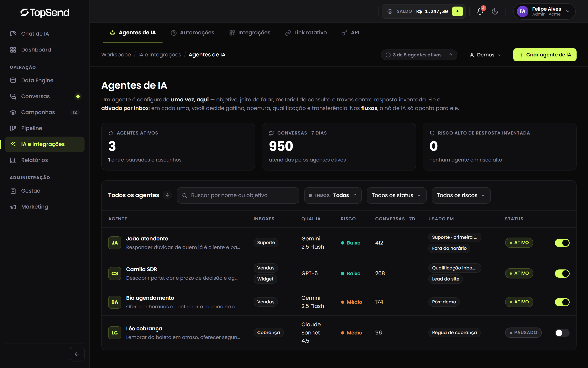
Task: Click the Widget inbox chip for Camila
Action: [x=265, y=279]
